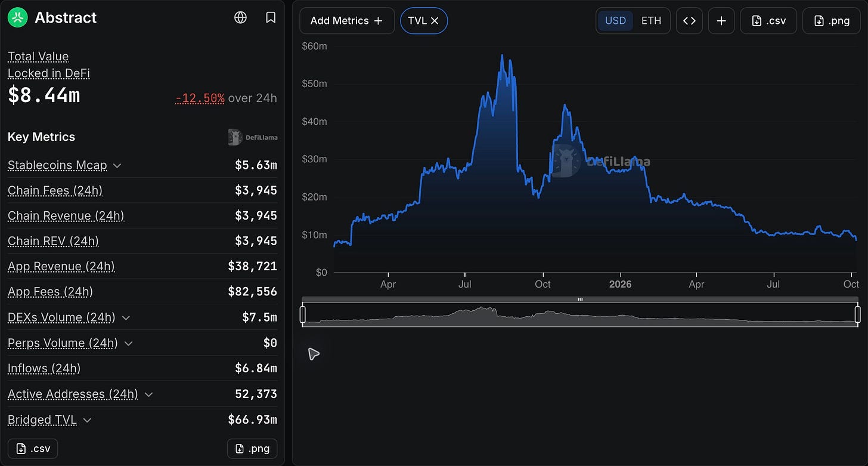
Task: Click the cursor arrow icon below chart
Action: click(314, 354)
